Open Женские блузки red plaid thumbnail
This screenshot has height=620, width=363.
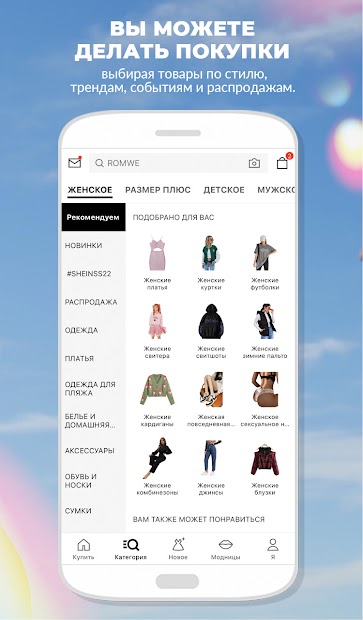click(x=265, y=459)
